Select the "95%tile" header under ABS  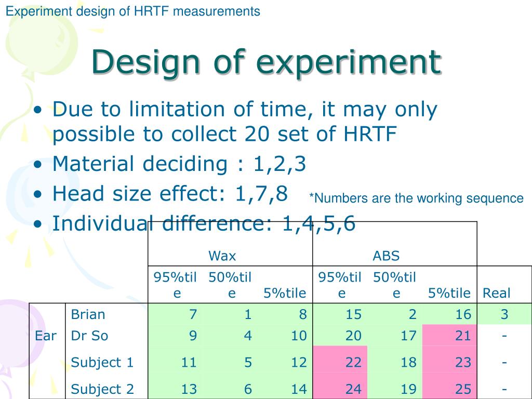tap(340, 285)
